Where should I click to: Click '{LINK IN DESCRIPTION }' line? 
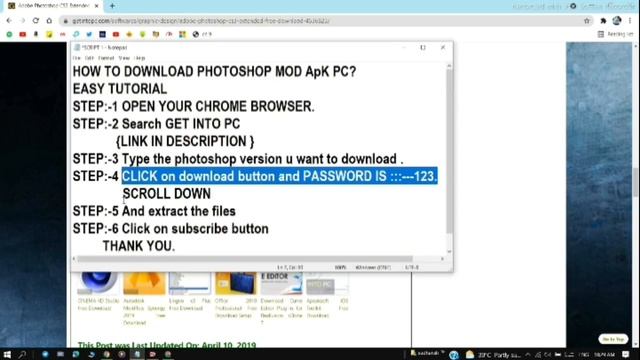(x=185, y=141)
